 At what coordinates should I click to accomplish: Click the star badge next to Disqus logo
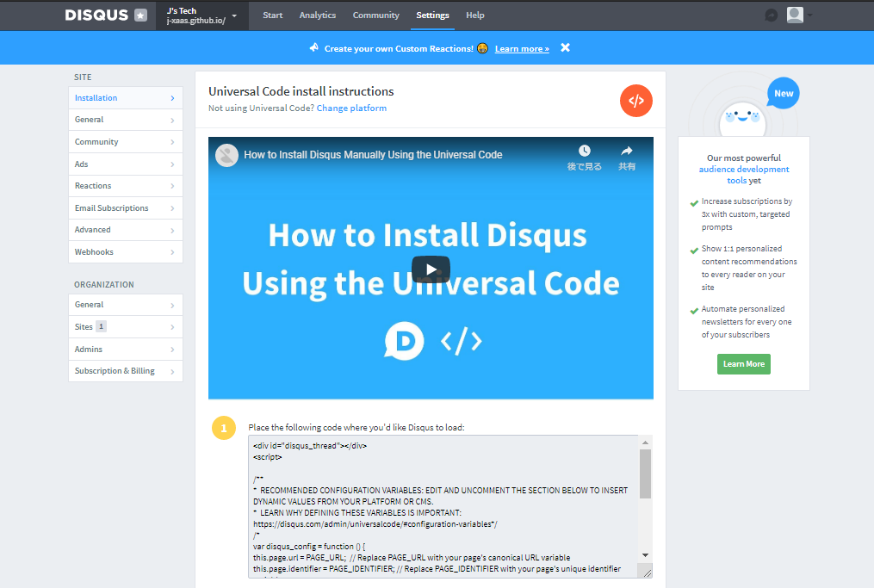click(141, 15)
